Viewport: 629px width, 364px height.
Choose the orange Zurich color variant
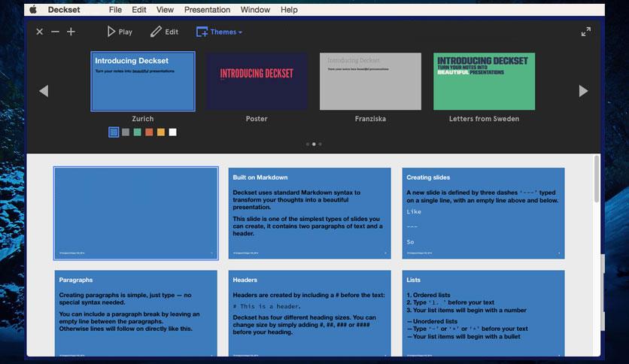[149, 132]
